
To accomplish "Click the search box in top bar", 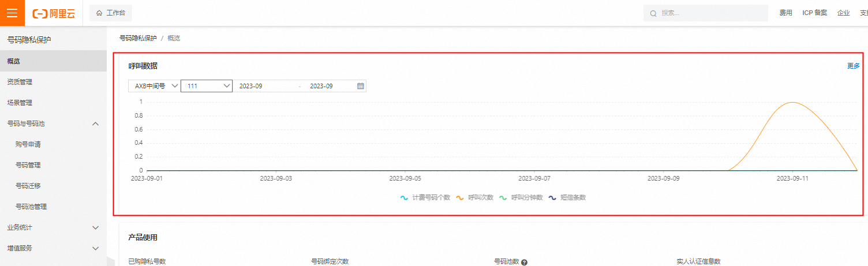I will (705, 13).
